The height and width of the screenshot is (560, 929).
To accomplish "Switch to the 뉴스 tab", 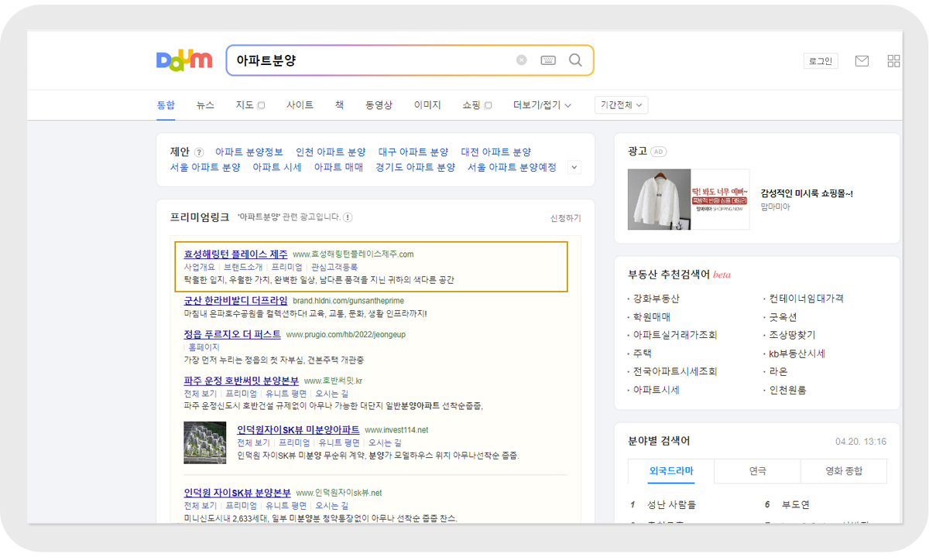I will click(205, 105).
